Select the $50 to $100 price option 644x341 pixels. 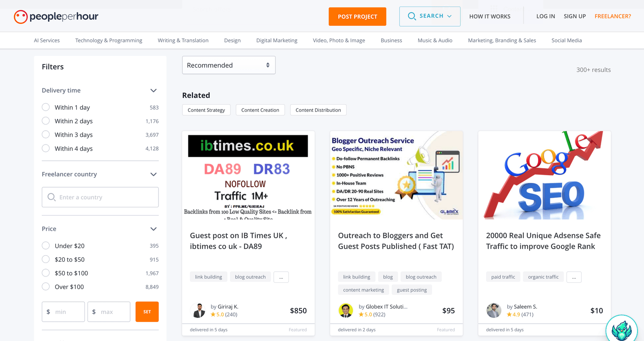(46, 273)
